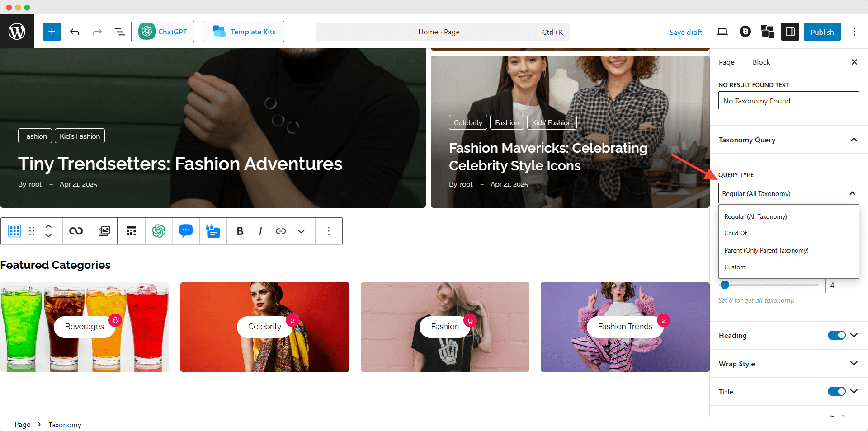Click the Celebrity category label

coord(264,326)
